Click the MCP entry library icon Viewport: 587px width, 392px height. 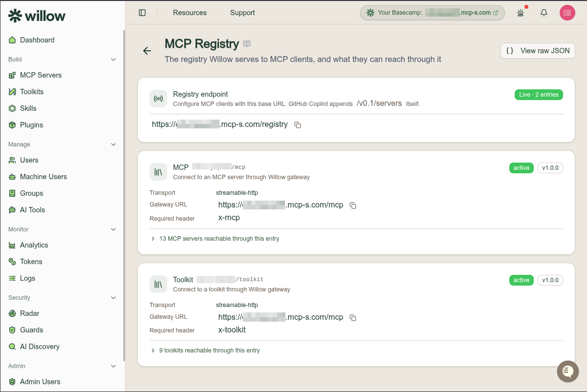(x=158, y=172)
